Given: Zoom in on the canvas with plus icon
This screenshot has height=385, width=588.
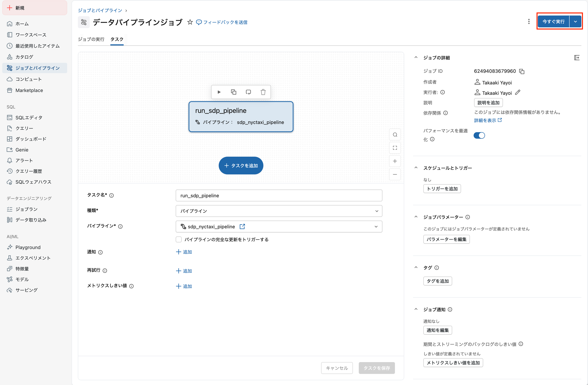Looking at the screenshot, I should (x=395, y=161).
